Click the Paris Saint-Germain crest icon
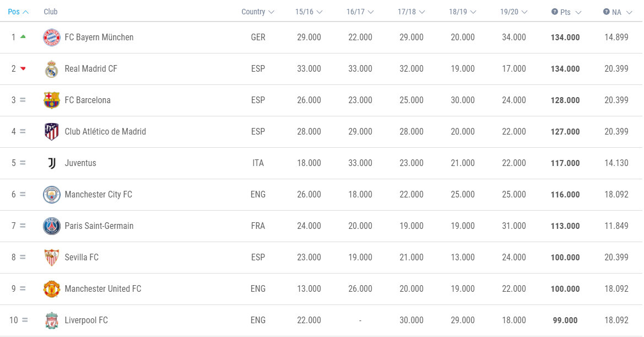 (x=52, y=226)
